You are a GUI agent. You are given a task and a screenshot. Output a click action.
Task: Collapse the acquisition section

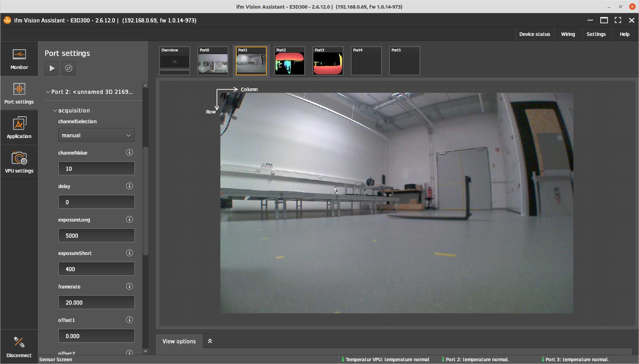click(55, 111)
